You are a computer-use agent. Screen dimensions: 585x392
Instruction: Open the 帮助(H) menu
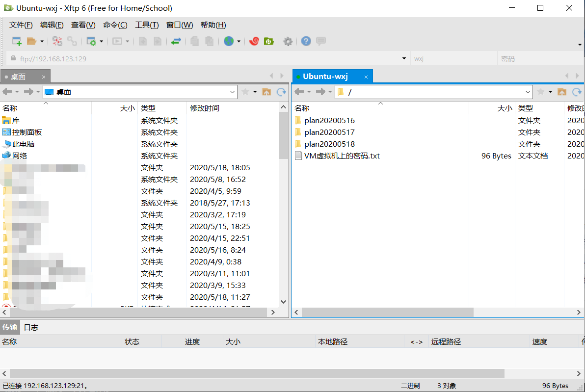213,25
